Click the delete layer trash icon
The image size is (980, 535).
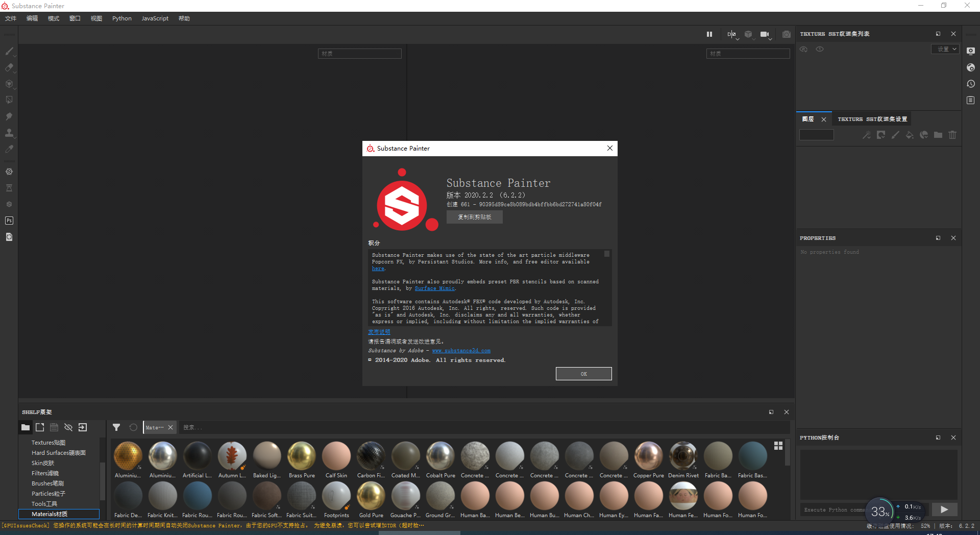coord(952,135)
